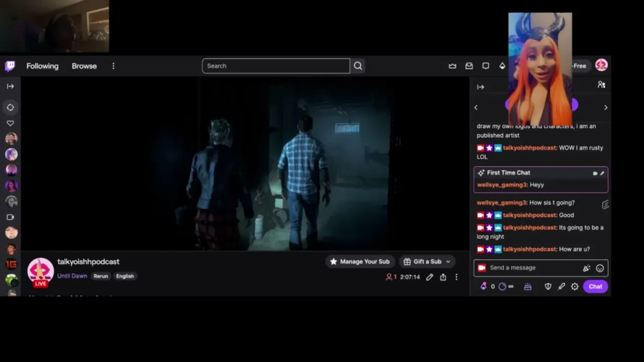Click wellsye_gaming3 username in First Time Chat

tap(502, 185)
